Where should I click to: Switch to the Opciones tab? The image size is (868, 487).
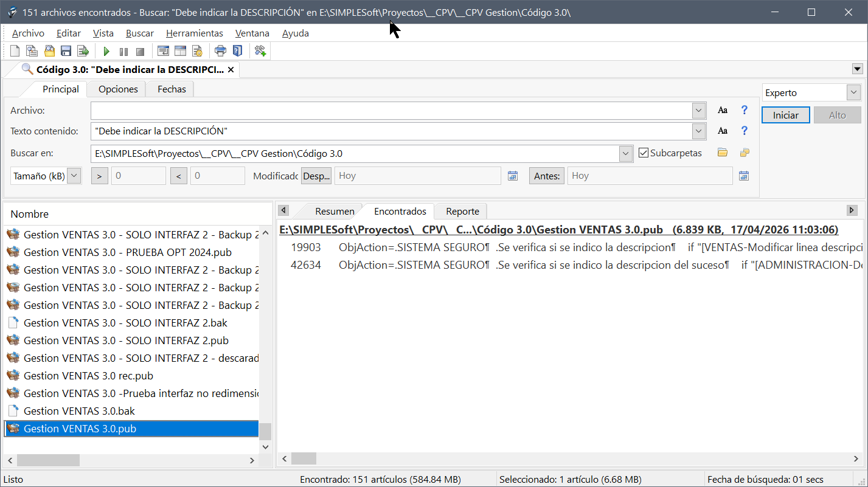point(118,89)
